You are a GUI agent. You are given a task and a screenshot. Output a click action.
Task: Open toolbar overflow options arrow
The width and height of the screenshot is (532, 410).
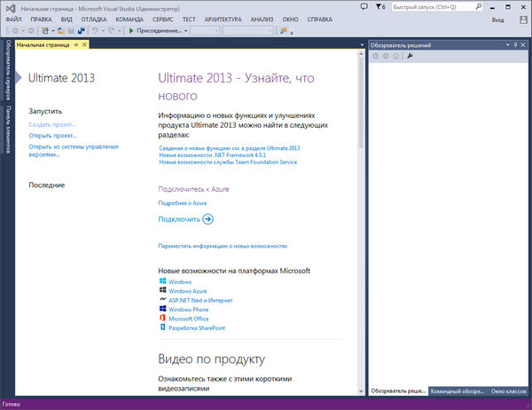point(292,33)
